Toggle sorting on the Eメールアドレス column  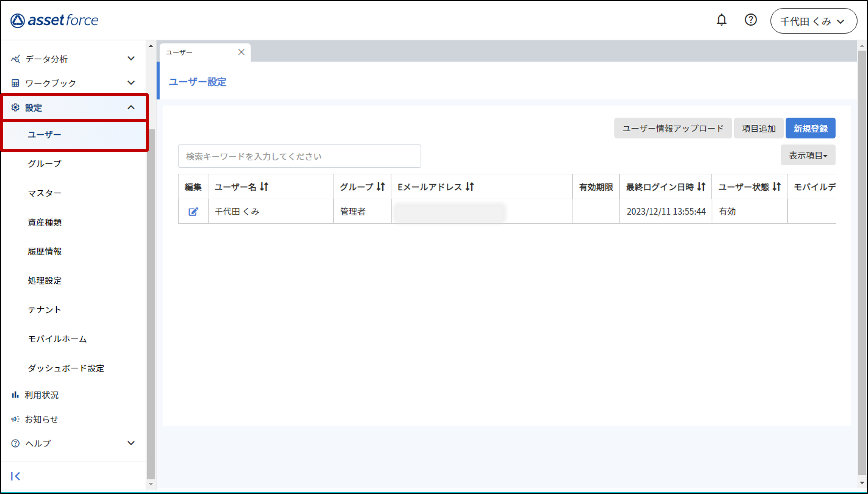tap(470, 186)
